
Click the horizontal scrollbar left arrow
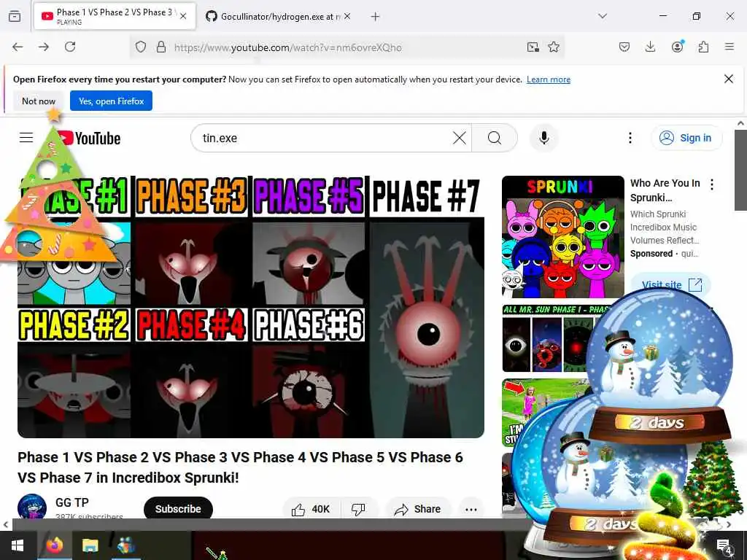[x=6, y=525]
